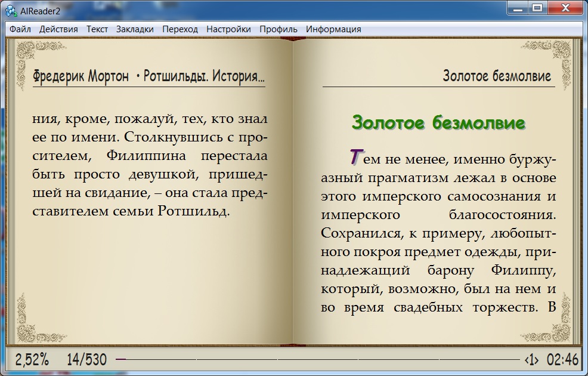Minimize the AlReader2 window
588x376 pixels.
(x=518, y=8)
